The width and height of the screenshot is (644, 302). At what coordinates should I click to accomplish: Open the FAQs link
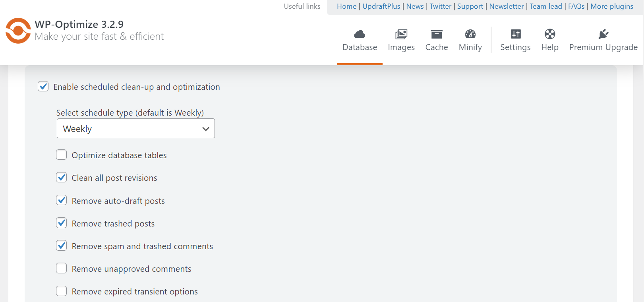click(576, 6)
